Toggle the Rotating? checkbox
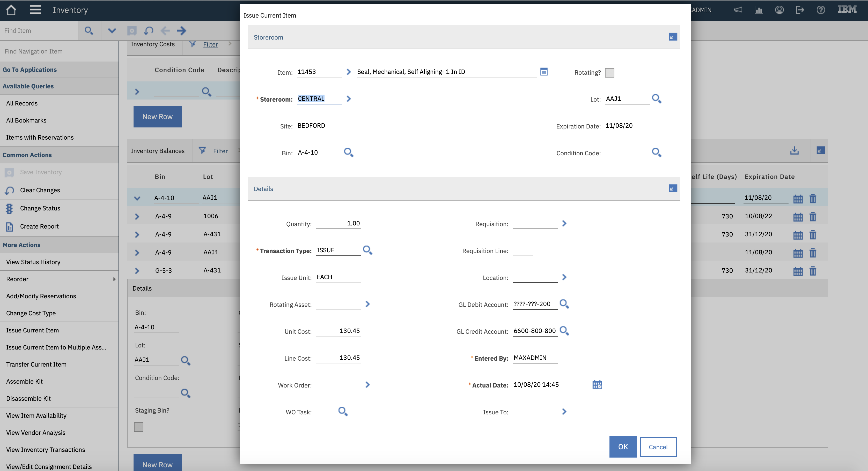Screen dimensions: 868x471 [609, 73]
